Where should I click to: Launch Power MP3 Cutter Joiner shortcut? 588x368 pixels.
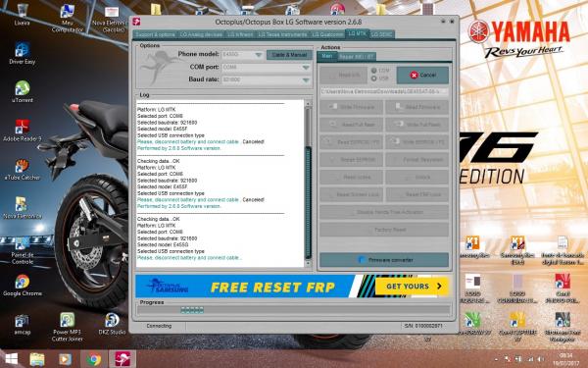pos(67,327)
